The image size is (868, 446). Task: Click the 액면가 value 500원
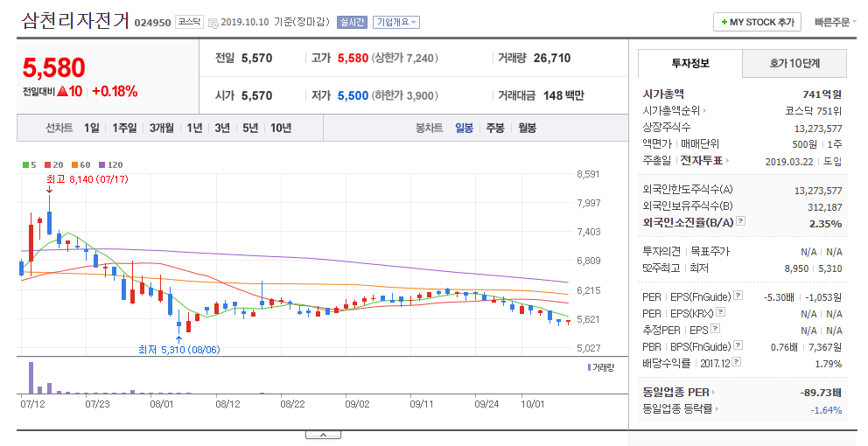click(804, 144)
